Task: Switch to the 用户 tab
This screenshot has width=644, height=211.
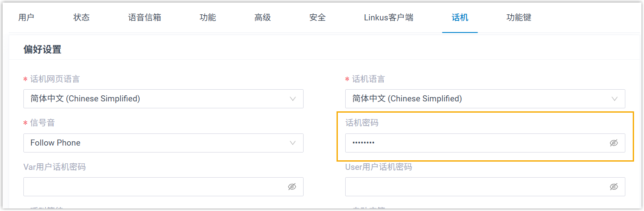Action: [x=26, y=18]
